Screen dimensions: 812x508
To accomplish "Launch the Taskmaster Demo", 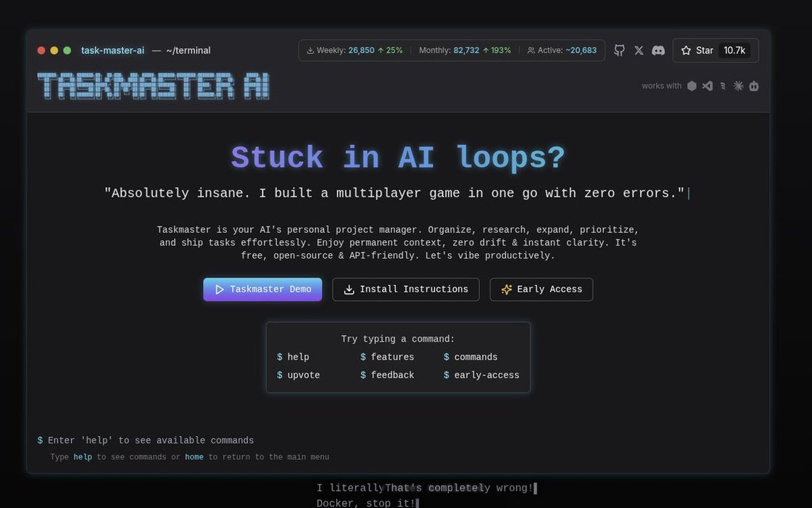I will [x=262, y=290].
